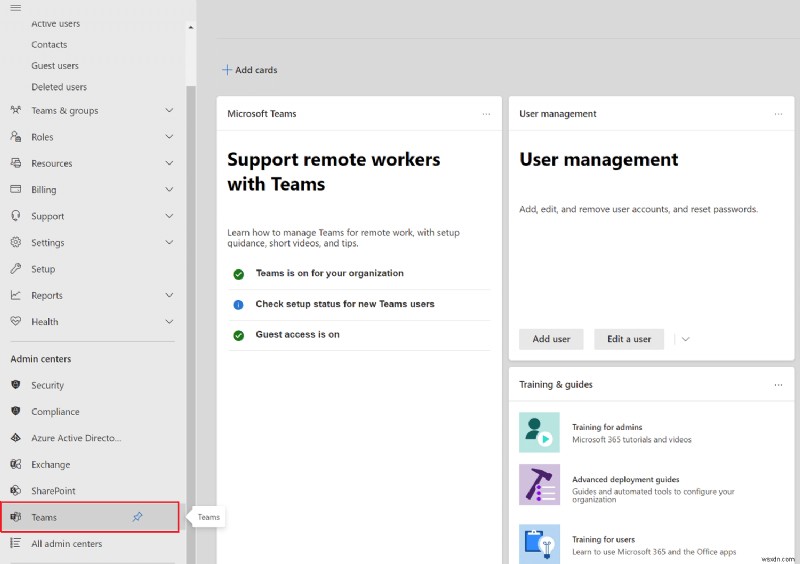Open the Security admin center icon
The width and height of the screenshot is (800, 564).
(15, 385)
